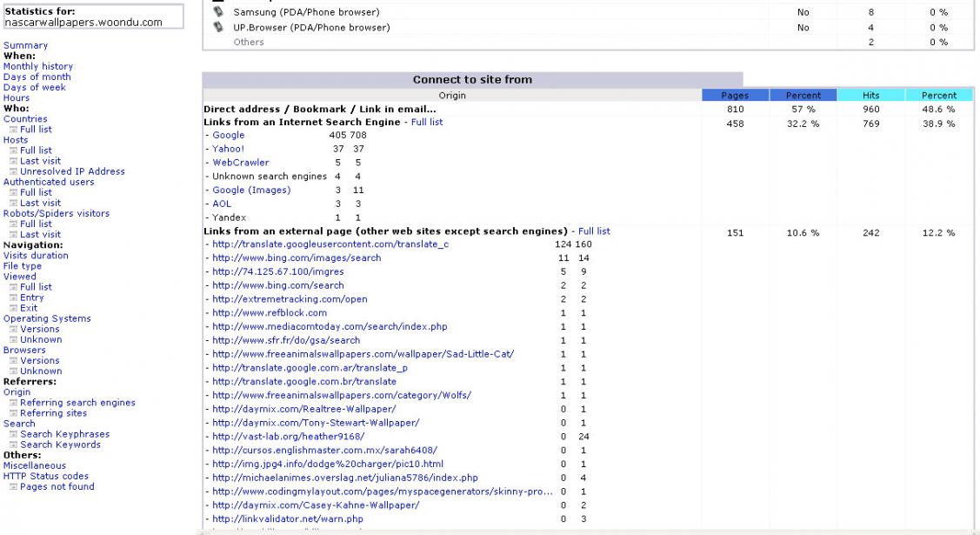Open the File type report

pos(23,265)
